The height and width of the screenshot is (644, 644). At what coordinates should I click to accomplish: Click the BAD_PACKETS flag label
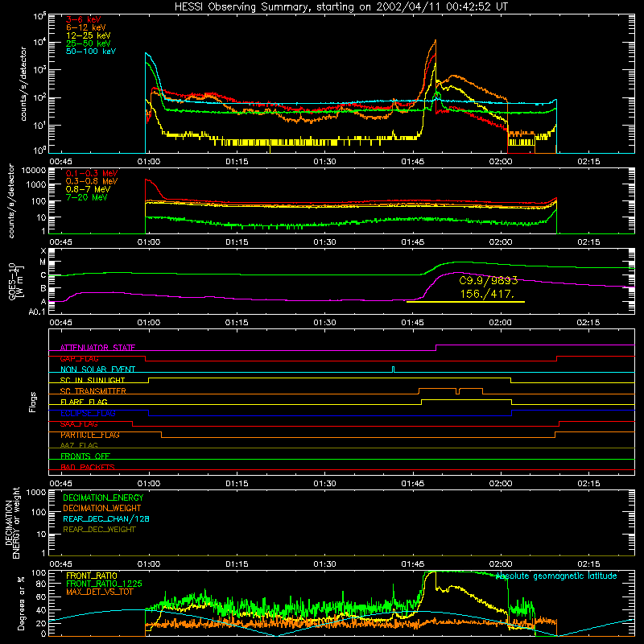pyautogui.click(x=88, y=467)
